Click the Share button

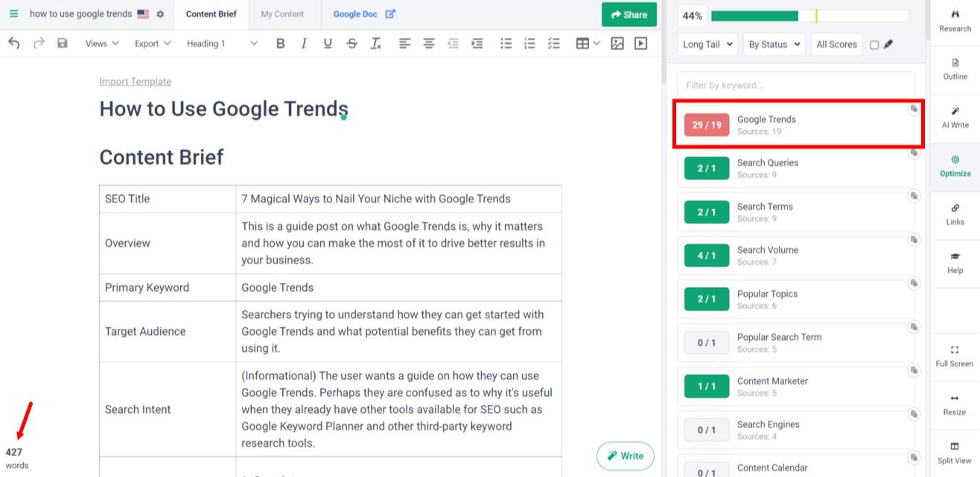click(x=629, y=14)
